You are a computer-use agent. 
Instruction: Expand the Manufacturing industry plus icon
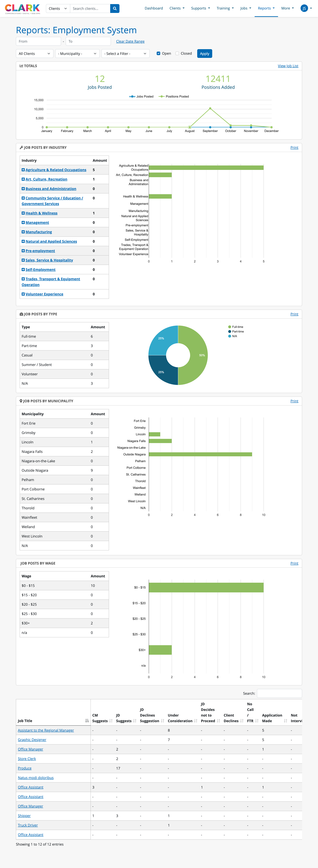click(x=23, y=232)
